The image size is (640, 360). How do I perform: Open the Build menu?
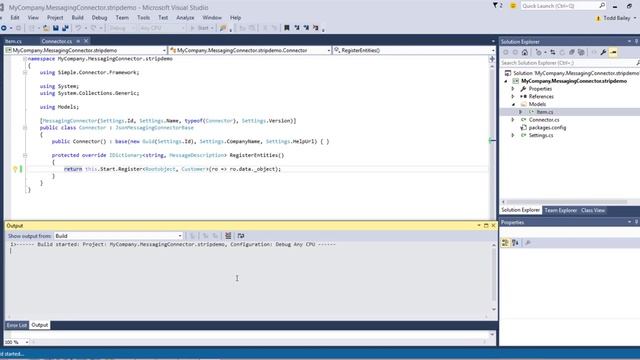78,18
